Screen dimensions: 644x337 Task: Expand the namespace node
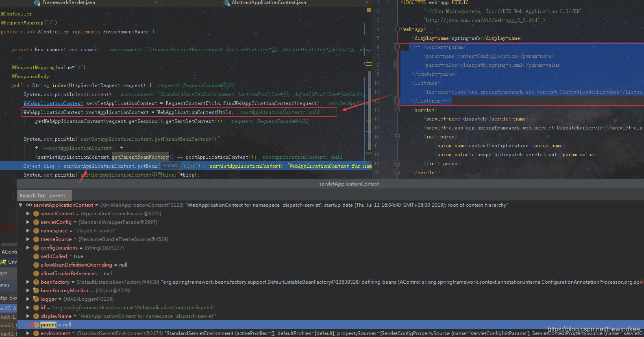[x=28, y=231]
